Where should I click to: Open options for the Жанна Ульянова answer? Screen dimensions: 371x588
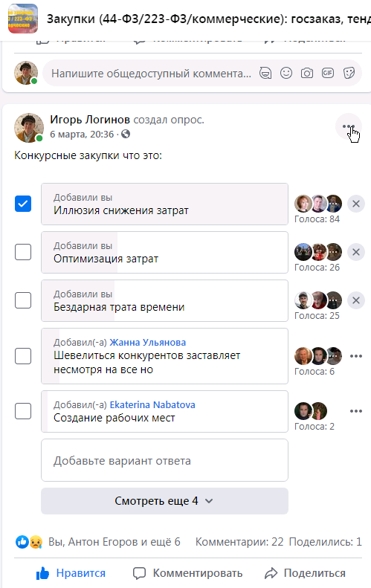point(356,356)
